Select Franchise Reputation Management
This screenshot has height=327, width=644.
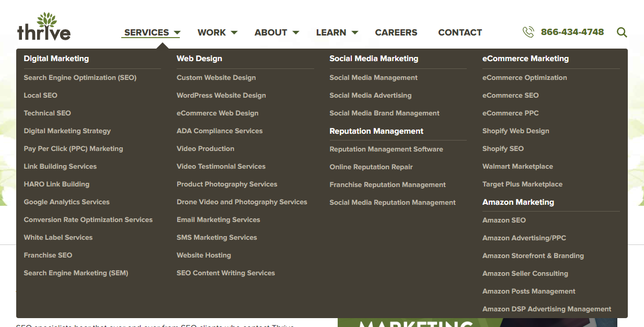(x=387, y=185)
